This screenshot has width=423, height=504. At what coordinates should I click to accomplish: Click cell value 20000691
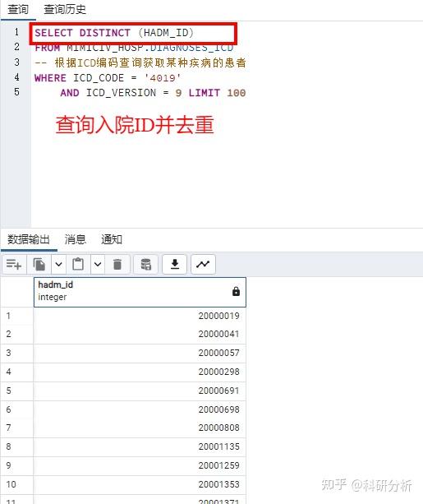click(218, 391)
